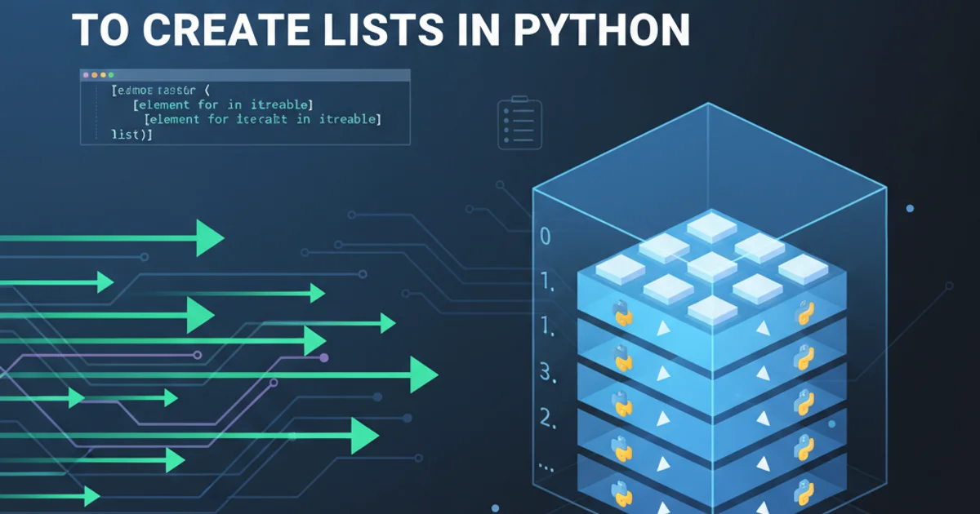Click the Python logo on the top layer's right face
The image size is (980, 514).
[805, 313]
